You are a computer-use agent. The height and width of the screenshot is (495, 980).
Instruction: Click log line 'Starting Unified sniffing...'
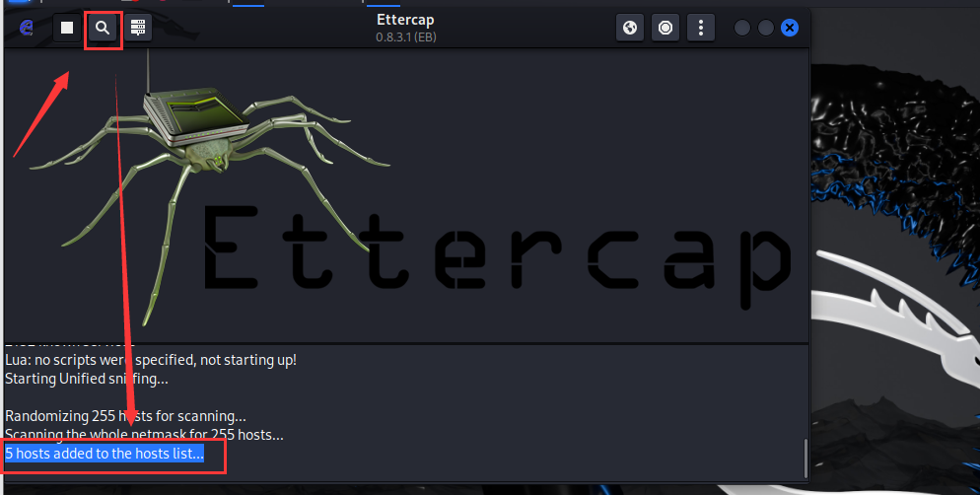pos(86,379)
